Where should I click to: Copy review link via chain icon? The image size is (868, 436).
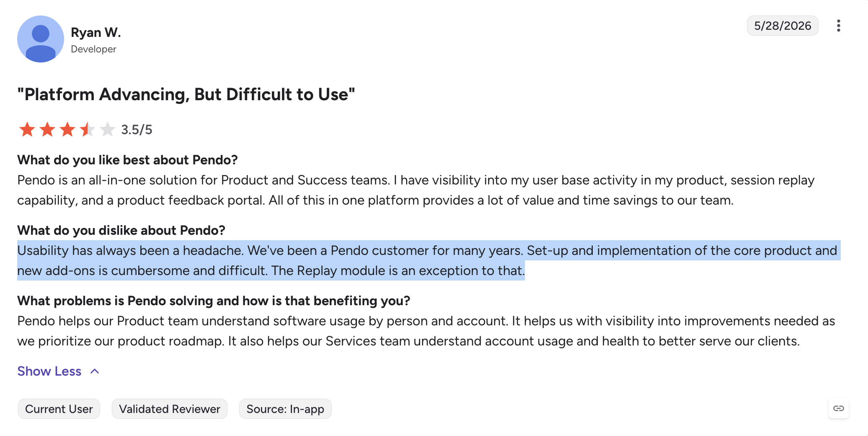point(838,408)
